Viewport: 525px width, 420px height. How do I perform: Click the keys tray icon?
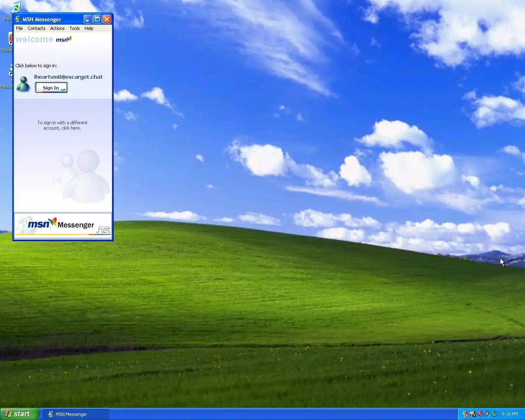(x=472, y=414)
